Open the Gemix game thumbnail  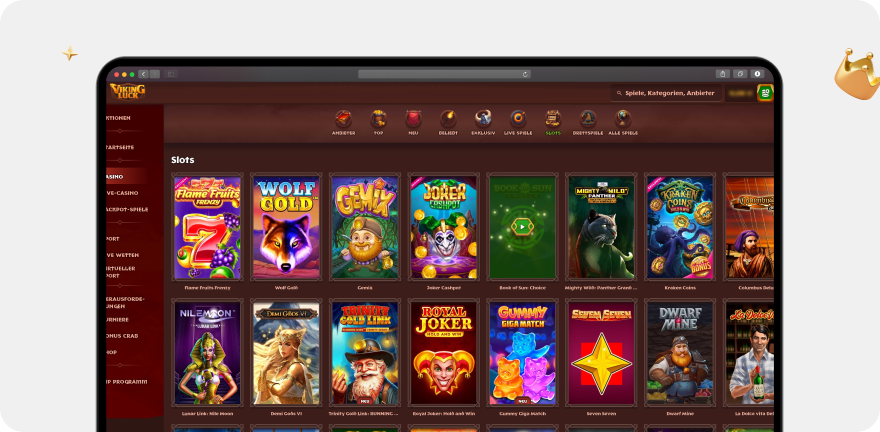(365, 227)
